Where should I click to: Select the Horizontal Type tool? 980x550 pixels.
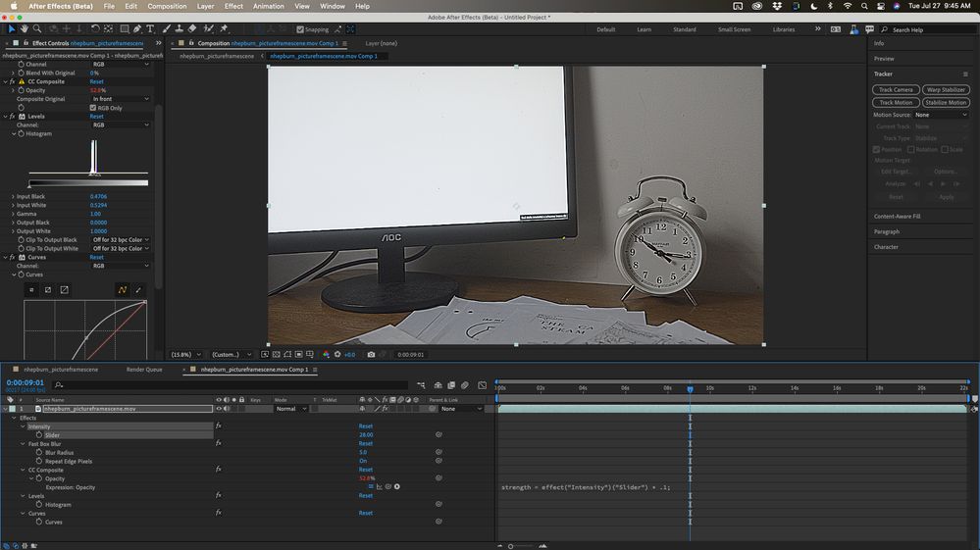[x=152, y=29]
